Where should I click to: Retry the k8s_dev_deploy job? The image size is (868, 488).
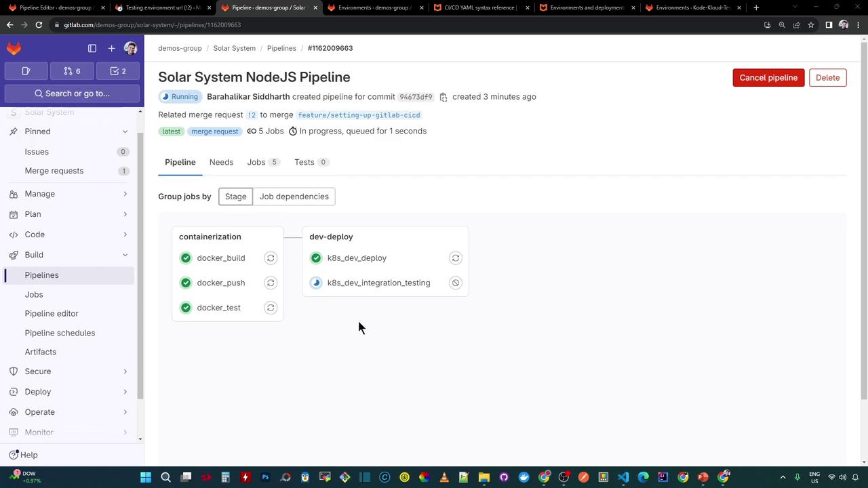tap(456, 258)
